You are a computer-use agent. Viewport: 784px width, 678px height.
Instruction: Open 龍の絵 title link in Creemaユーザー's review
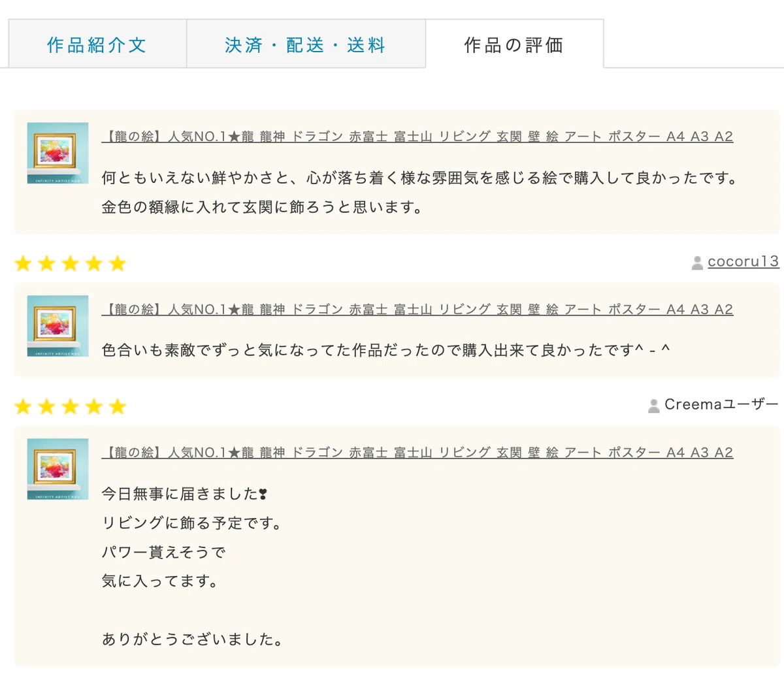pos(417,452)
